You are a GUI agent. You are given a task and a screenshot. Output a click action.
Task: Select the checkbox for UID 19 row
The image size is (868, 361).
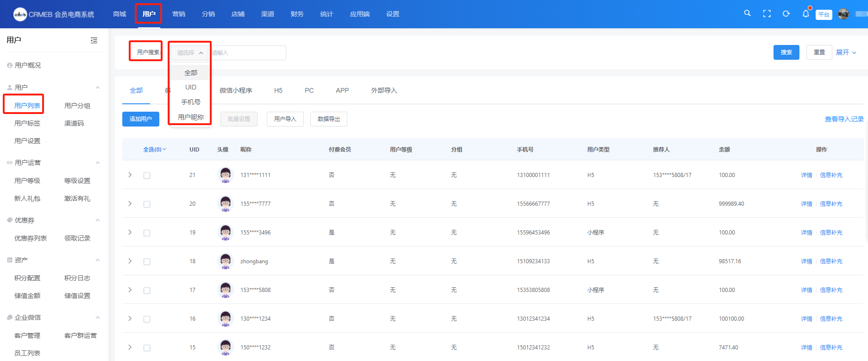(147, 233)
